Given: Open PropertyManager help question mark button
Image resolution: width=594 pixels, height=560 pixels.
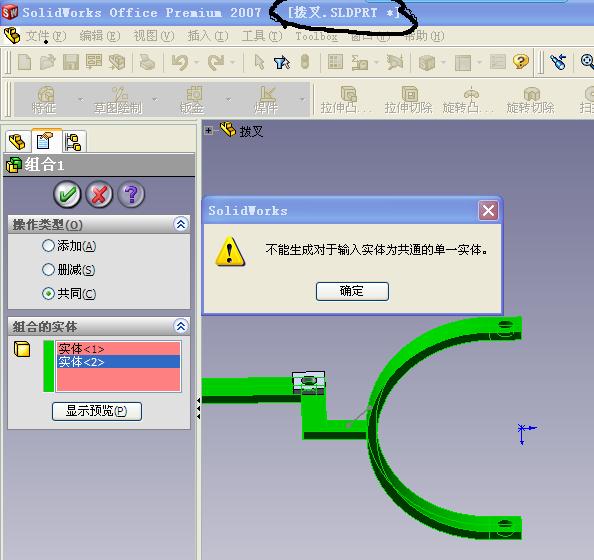Looking at the screenshot, I should [x=131, y=194].
